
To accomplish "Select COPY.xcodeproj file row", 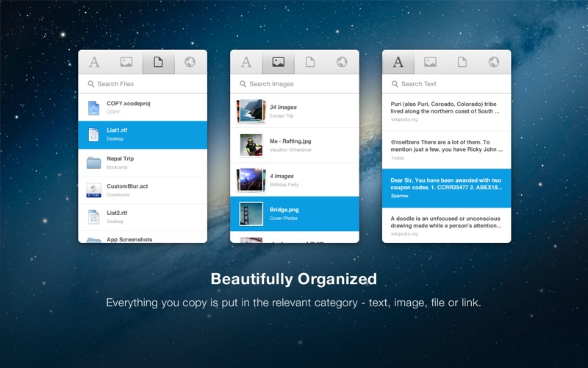I will point(143,107).
